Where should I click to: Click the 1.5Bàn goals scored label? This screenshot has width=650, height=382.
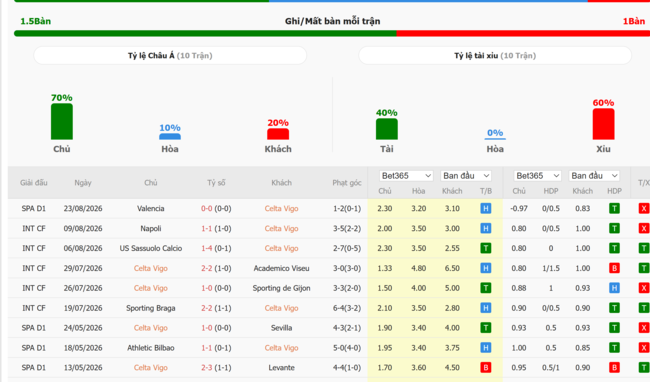pyautogui.click(x=36, y=21)
